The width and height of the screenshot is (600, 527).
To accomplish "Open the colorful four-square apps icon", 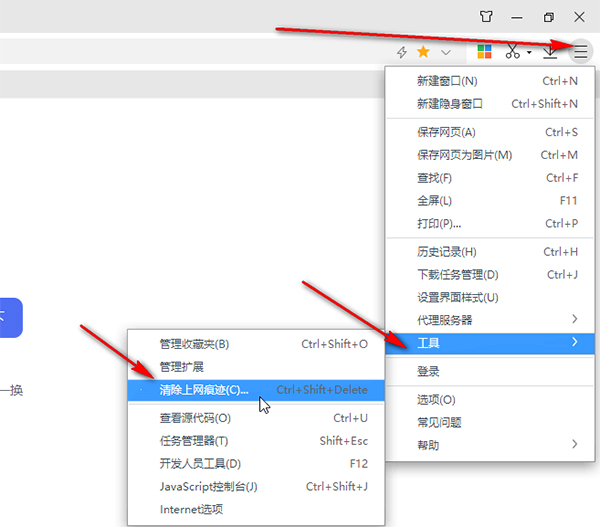I will [x=484, y=51].
